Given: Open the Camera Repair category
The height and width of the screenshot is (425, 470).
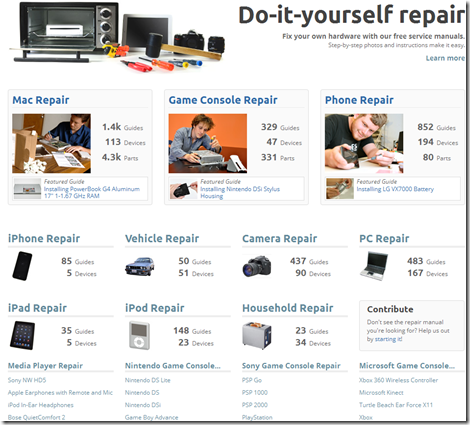Looking at the screenshot, I should click(x=279, y=239).
